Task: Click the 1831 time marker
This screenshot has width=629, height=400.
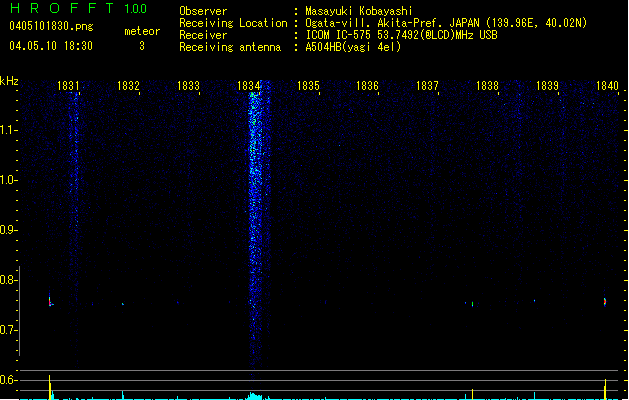Action: pyautogui.click(x=68, y=86)
